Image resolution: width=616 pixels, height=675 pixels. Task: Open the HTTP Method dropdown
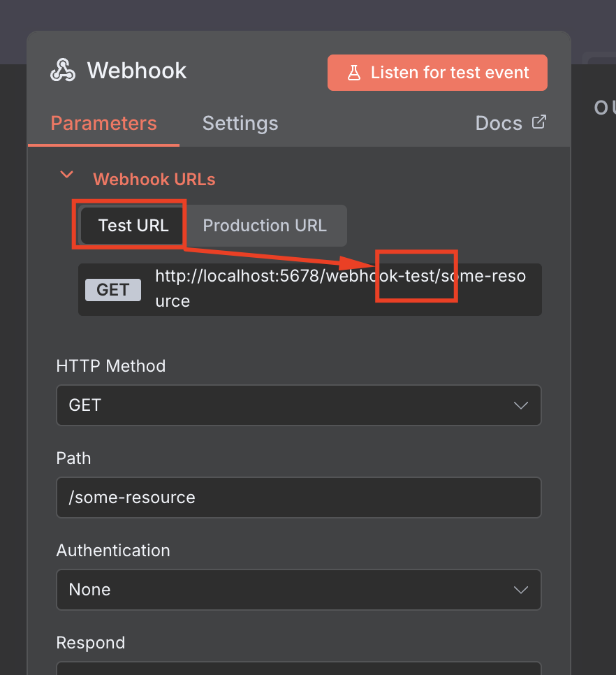click(x=298, y=405)
